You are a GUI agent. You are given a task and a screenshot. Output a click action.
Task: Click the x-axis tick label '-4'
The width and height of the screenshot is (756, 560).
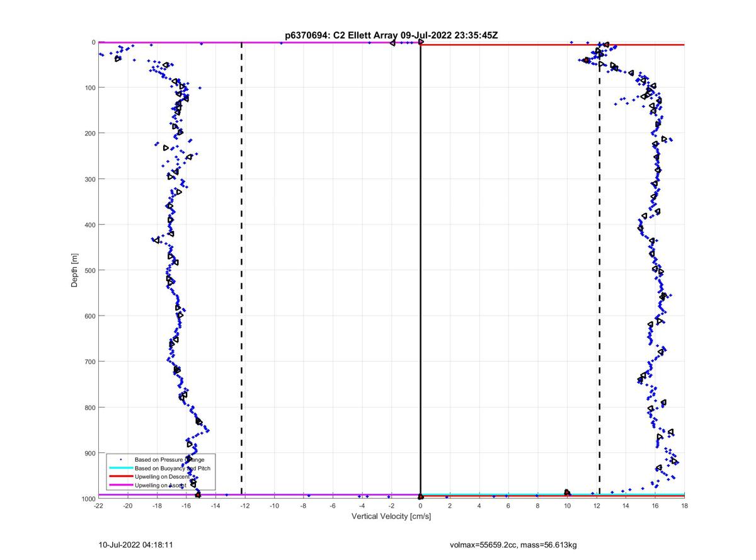[362, 505]
